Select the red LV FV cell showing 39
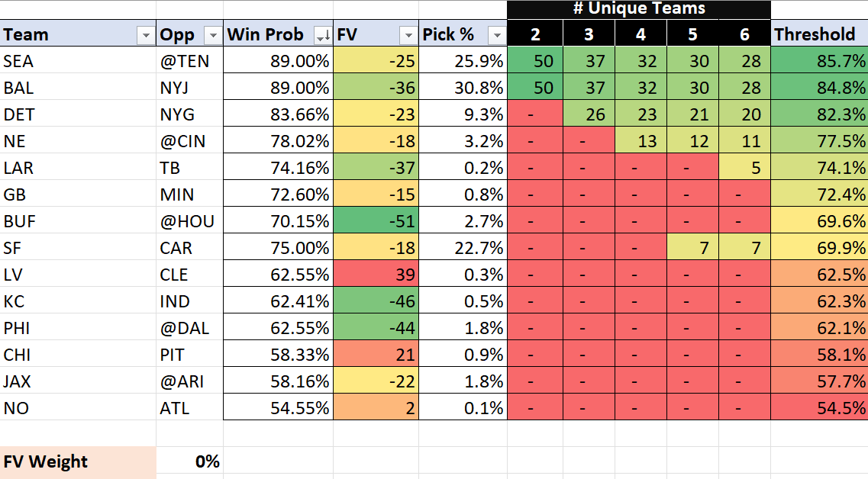 (376, 275)
